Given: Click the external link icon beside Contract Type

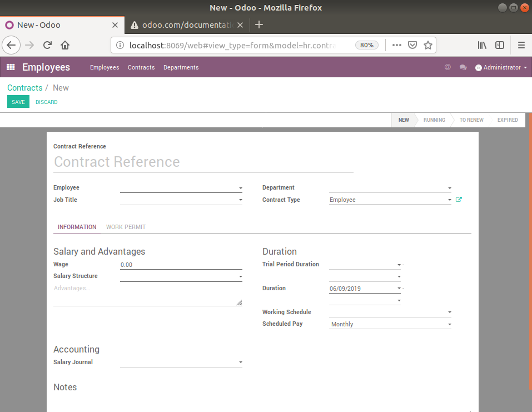Looking at the screenshot, I should [x=459, y=200].
